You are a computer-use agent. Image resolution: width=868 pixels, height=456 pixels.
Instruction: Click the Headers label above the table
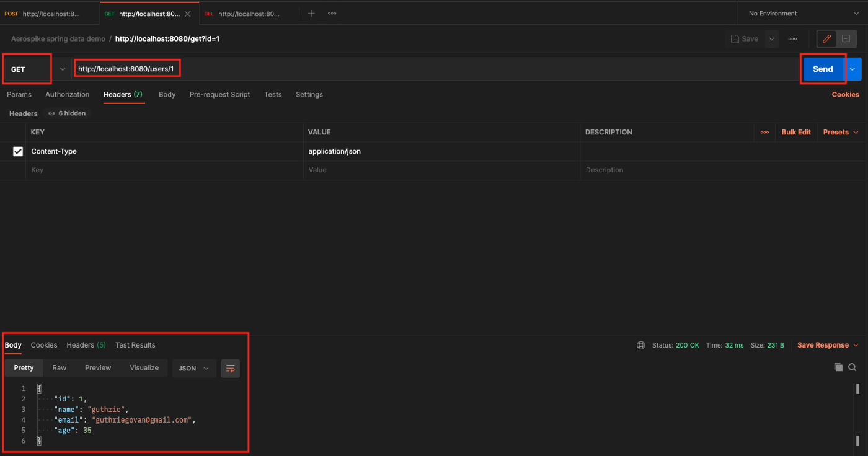click(24, 113)
